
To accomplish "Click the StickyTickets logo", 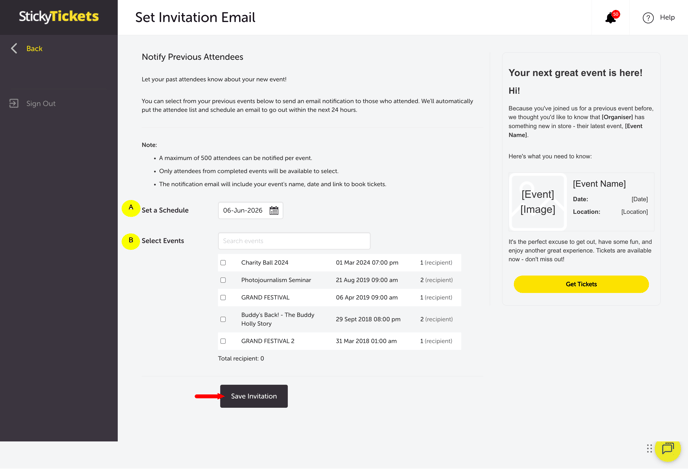I will coord(58,17).
